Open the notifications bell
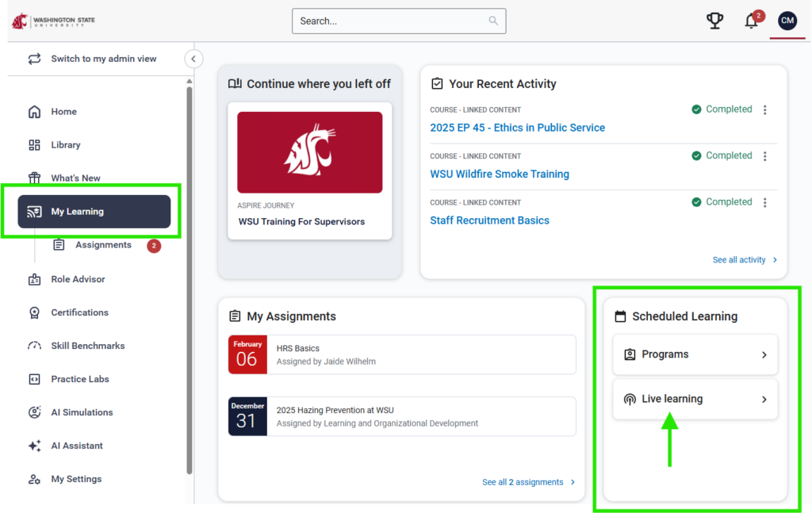This screenshot has width=812, height=513. point(753,20)
